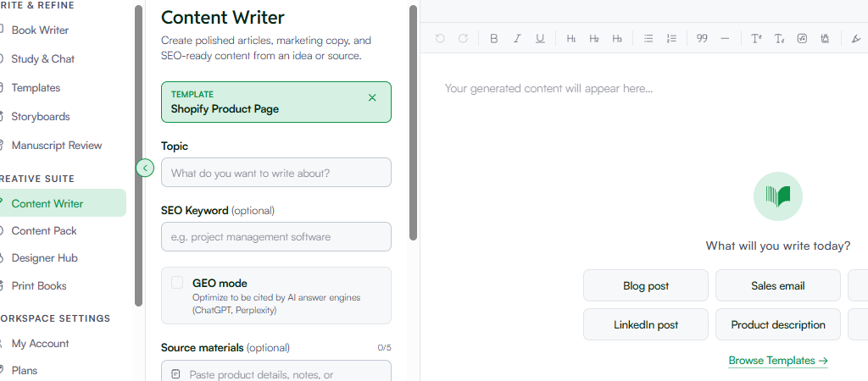Collapse the sidebar with the green chevron
868x381 pixels.
pos(145,168)
